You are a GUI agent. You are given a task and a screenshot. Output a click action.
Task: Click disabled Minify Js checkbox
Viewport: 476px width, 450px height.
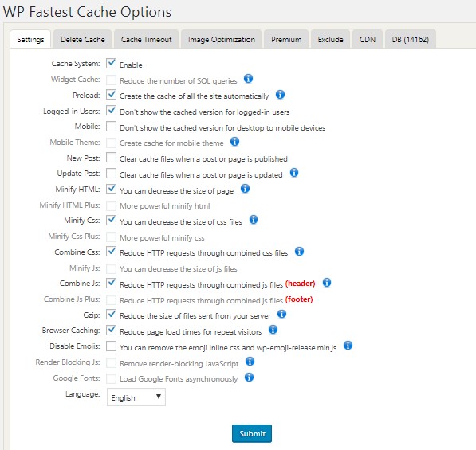click(x=111, y=268)
